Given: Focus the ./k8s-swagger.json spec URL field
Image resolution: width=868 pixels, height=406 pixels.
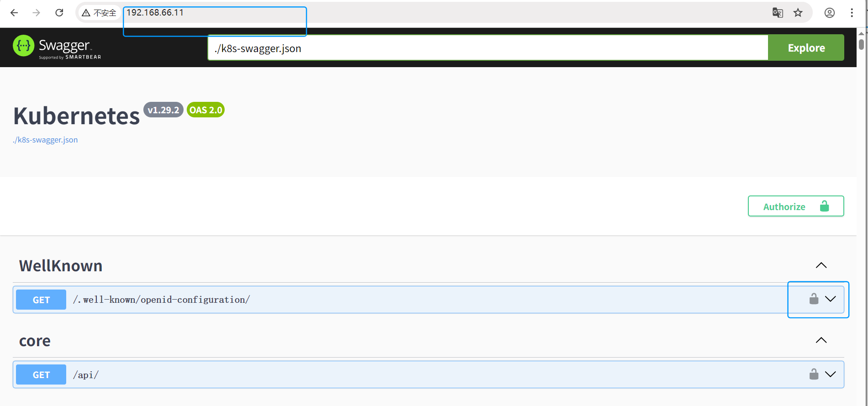Looking at the screenshot, I should (x=488, y=48).
